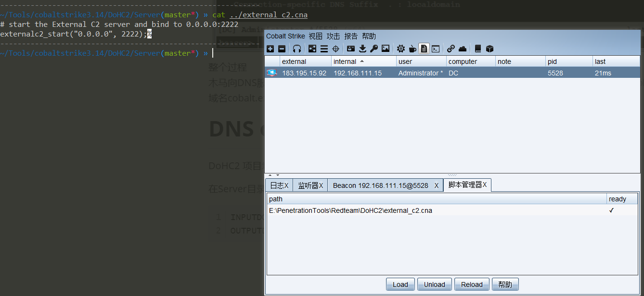Open the 帮助 menu in menu bar
This screenshot has height=296, width=644.
coord(369,36)
